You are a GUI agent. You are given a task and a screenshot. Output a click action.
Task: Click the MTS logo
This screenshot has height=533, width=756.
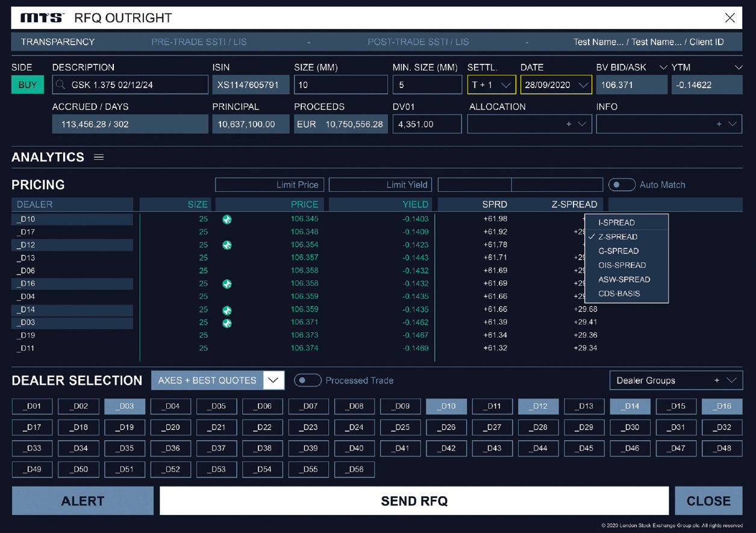pos(42,18)
